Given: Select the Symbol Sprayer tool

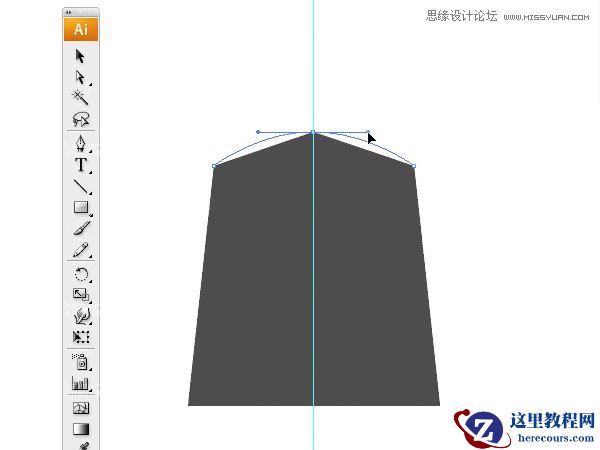Looking at the screenshot, I should pyautogui.click(x=81, y=361).
